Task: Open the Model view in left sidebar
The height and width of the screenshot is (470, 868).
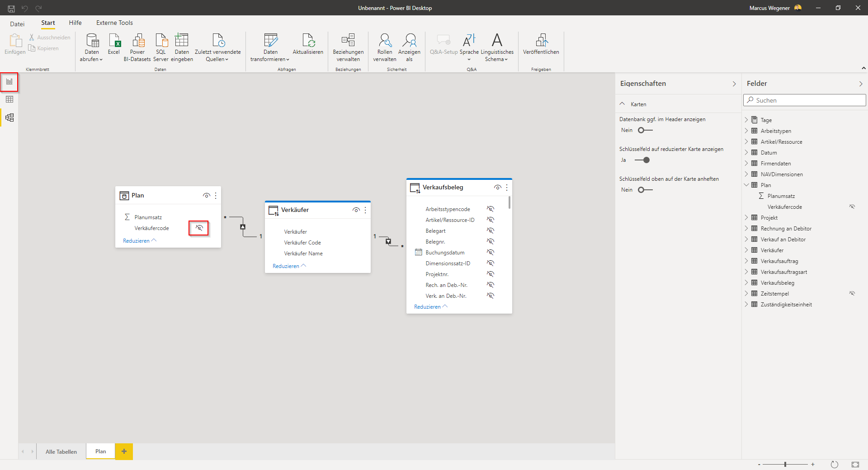Action: 9,117
